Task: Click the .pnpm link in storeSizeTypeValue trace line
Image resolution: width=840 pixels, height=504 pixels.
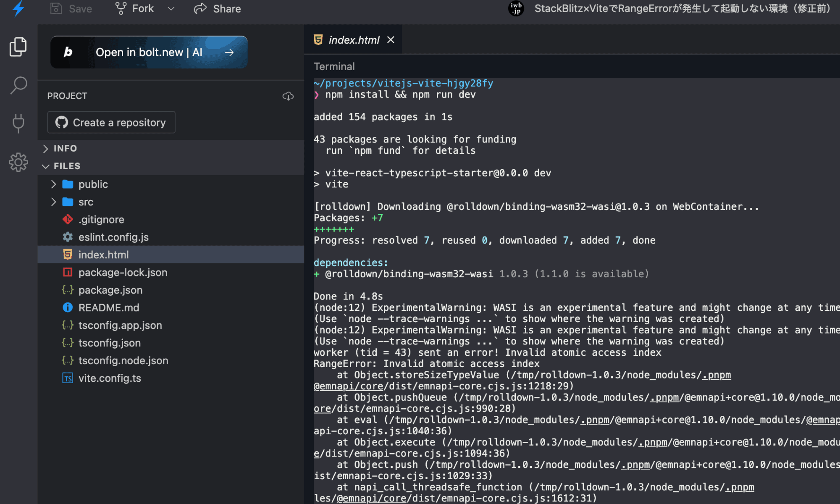Action: tap(717, 375)
